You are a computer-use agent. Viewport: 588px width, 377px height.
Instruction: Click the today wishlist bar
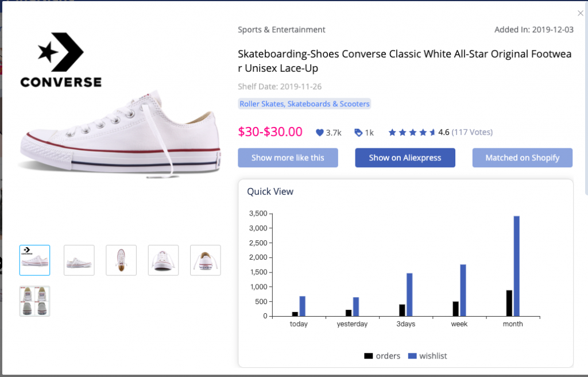tap(302, 306)
